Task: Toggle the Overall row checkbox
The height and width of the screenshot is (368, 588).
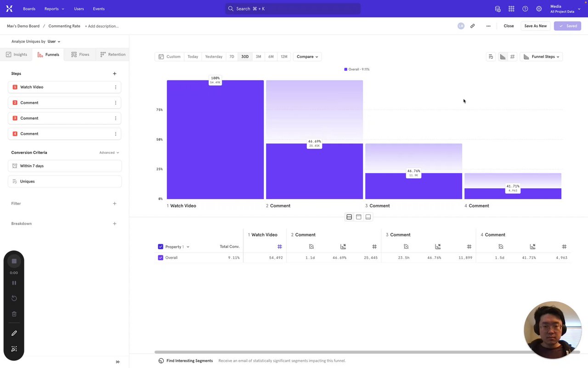Action: pos(160,258)
